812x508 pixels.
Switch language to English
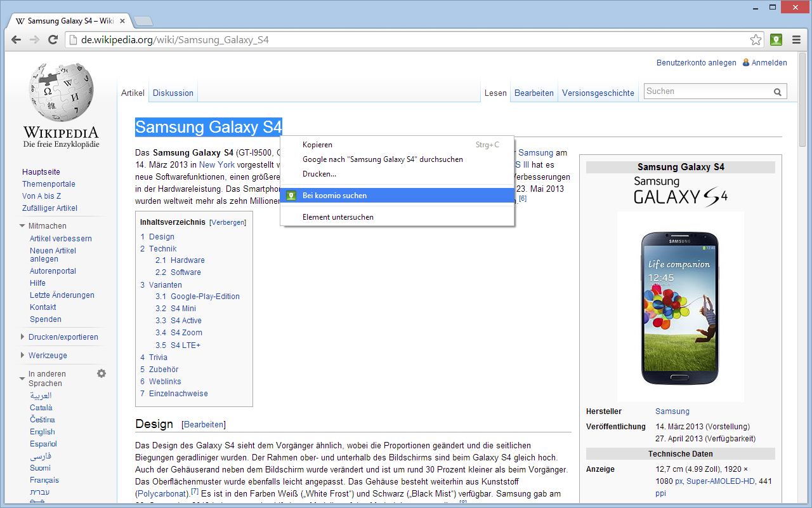click(43, 432)
